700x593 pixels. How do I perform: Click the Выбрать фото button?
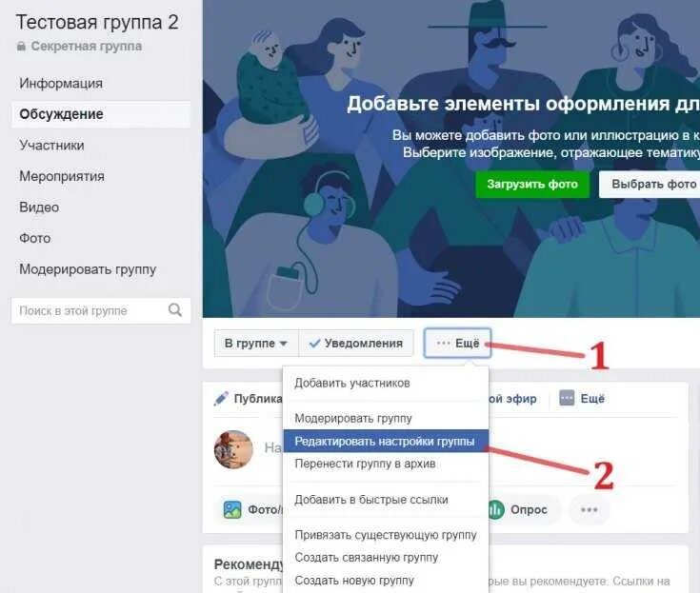click(650, 184)
